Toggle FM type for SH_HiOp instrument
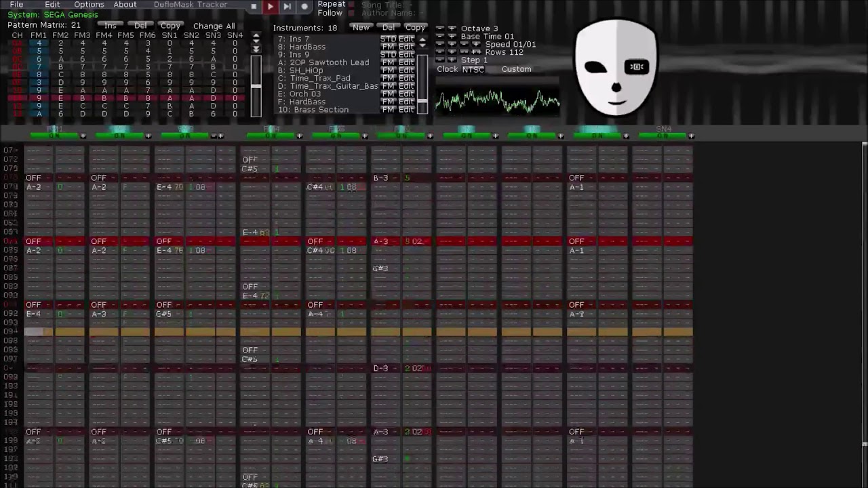Image resolution: width=868 pixels, height=488 pixels. point(389,70)
